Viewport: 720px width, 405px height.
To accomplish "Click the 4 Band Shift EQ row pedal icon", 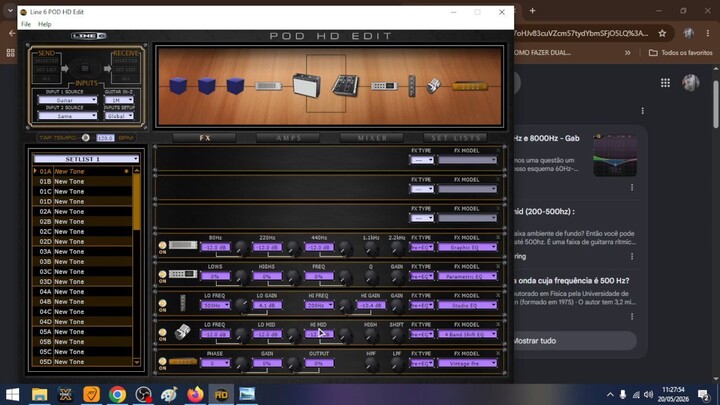I will (183, 332).
